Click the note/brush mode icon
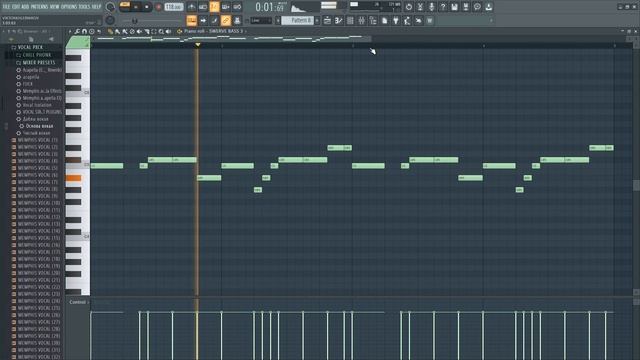Image resolution: width=640 pixels, height=360 pixels. coord(214,20)
